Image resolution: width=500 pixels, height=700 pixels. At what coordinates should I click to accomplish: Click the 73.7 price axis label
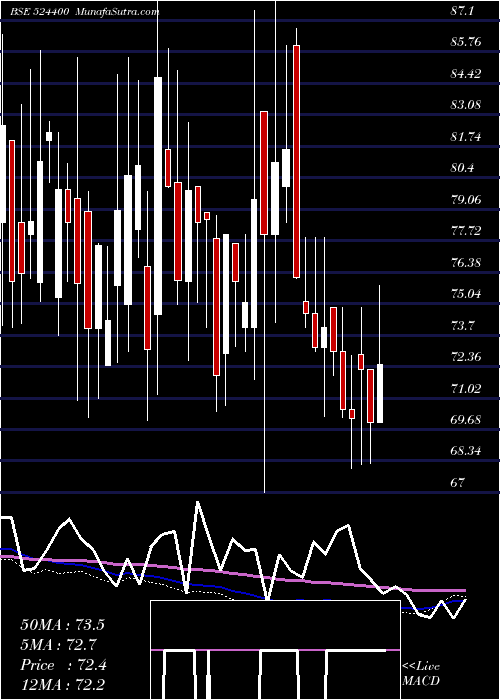tap(464, 325)
